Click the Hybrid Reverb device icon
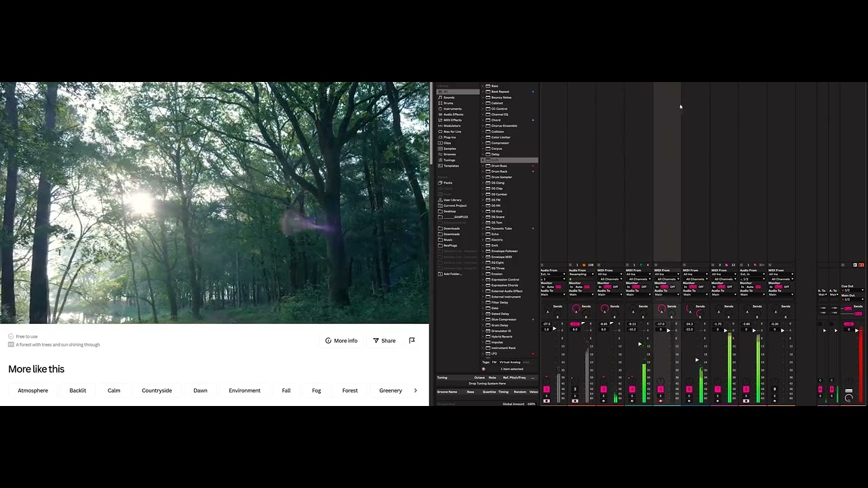The width and height of the screenshot is (868, 488). (488, 336)
